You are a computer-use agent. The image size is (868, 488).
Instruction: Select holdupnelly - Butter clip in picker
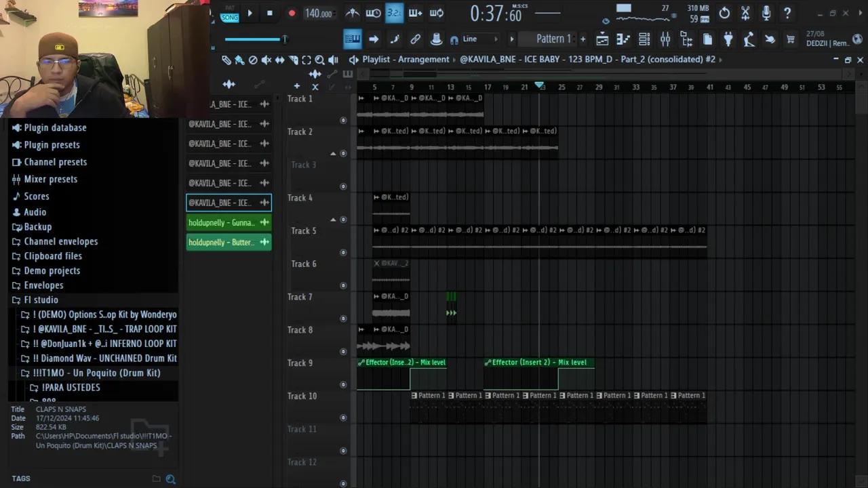tap(229, 242)
